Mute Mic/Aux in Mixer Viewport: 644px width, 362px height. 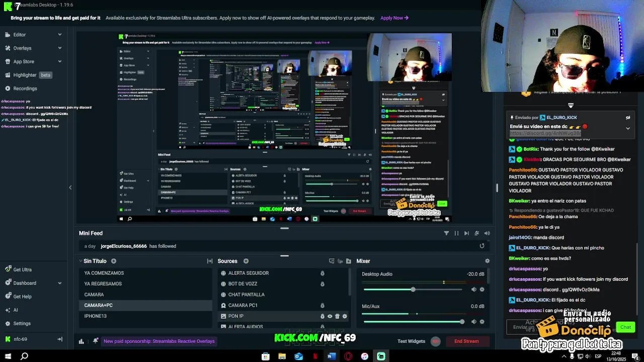474,321
